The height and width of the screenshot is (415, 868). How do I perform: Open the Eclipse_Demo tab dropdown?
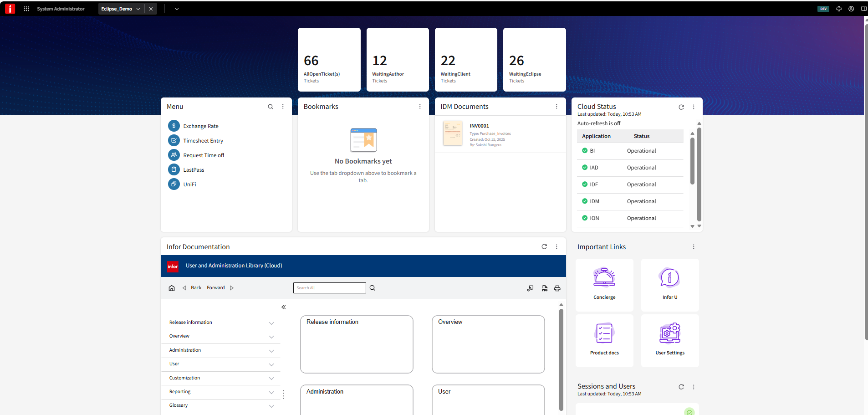(138, 8)
